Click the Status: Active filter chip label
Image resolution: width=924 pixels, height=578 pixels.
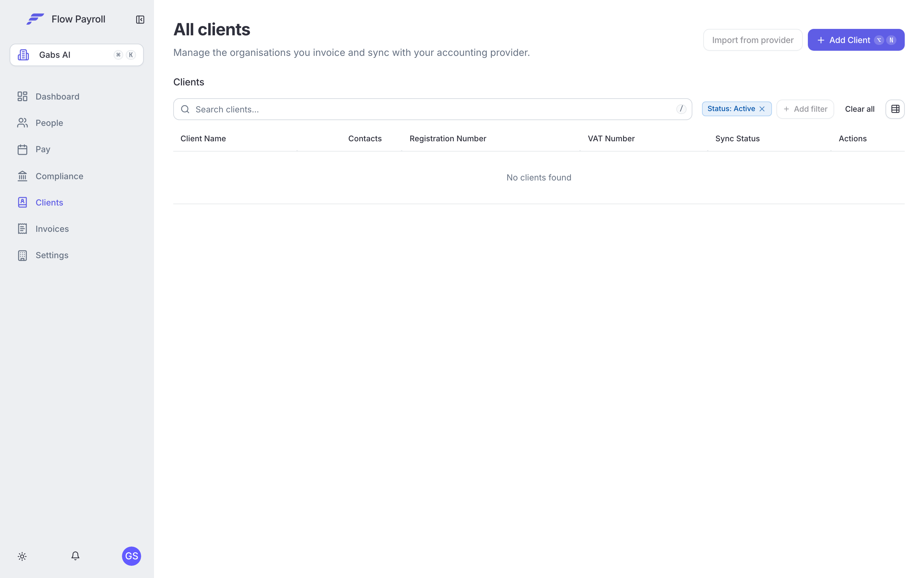731,109
